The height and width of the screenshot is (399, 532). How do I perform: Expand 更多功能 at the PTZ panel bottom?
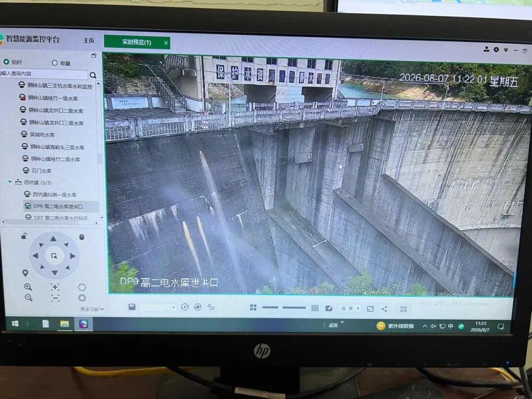(x=92, y=309)
